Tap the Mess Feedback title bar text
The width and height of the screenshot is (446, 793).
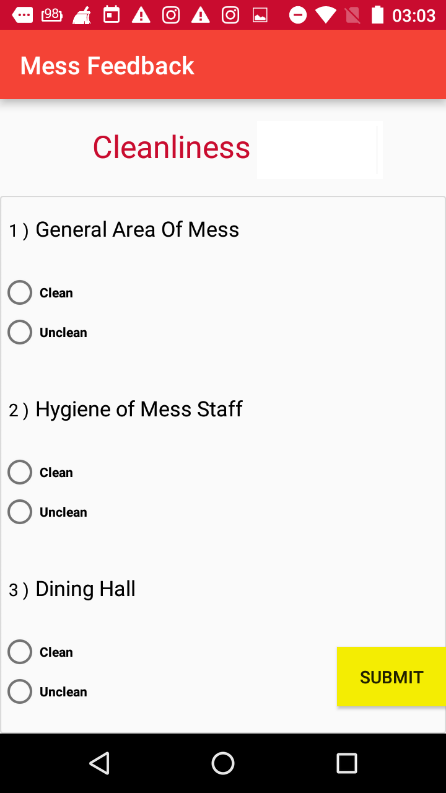click(x=107, y=66)
